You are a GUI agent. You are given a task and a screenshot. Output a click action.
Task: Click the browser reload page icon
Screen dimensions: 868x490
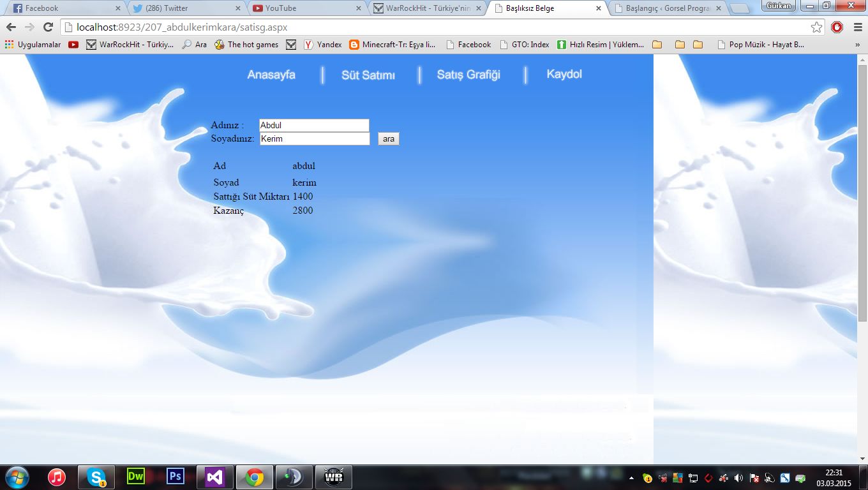pyautogui.click(x=48, y=27)
